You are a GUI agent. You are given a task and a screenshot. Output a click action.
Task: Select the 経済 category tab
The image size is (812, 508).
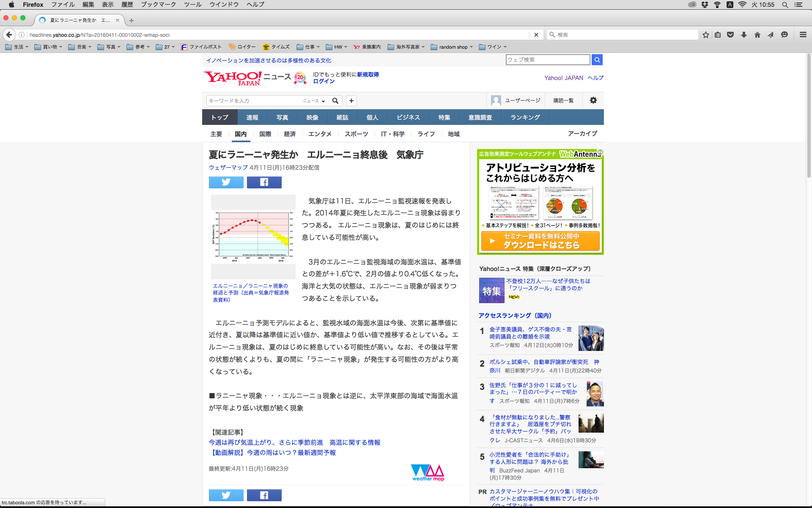tap(290, 134)
